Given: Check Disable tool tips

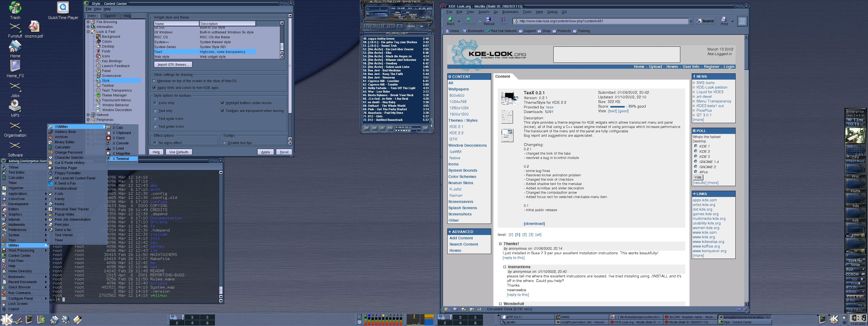Looking at the screenshot, I should [x=224, y=142].
